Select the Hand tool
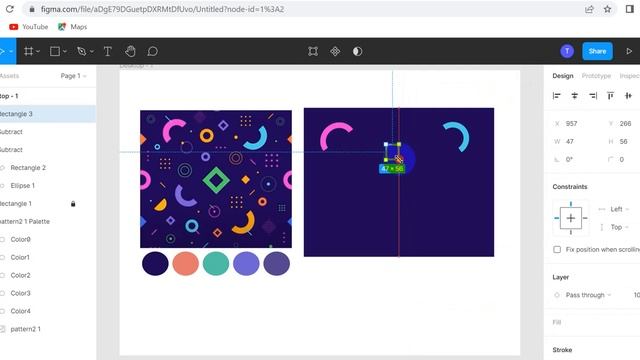 pyautogui.click(x=130, y=51)
